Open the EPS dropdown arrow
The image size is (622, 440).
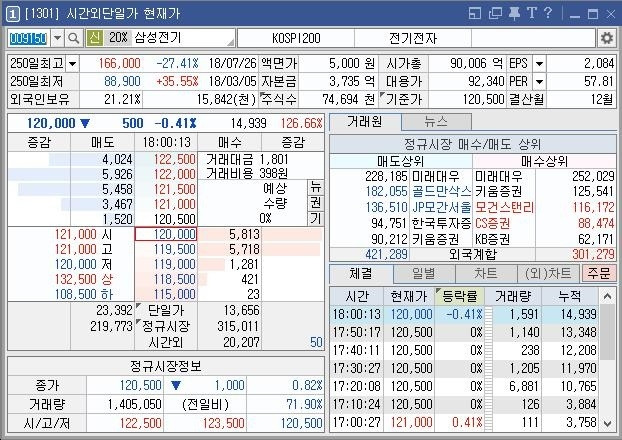point(540,62)
